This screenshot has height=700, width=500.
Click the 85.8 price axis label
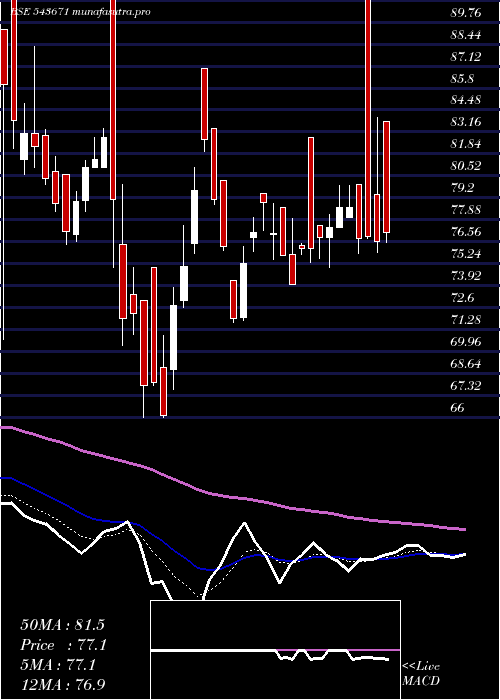pyautogui.click(x=463, y=79)
